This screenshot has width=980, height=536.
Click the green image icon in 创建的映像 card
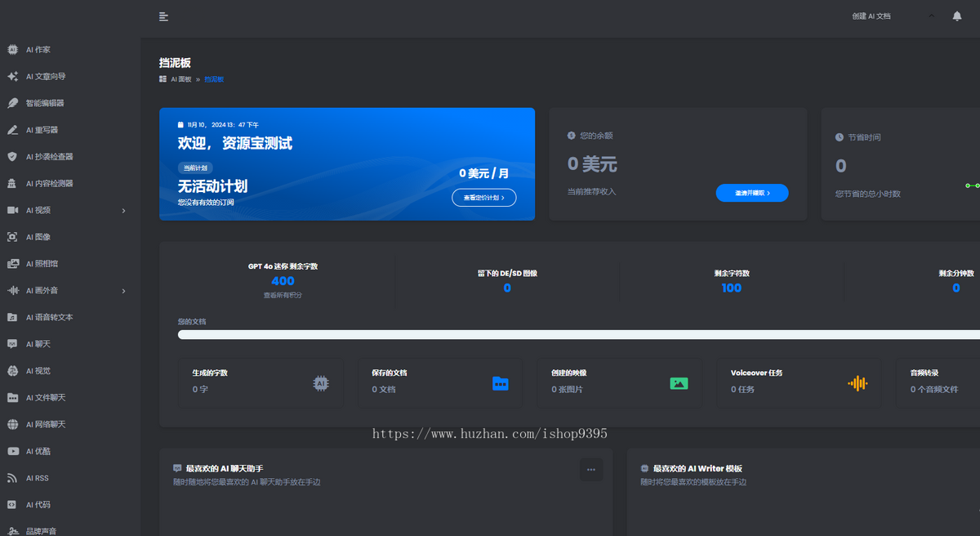[679, 383]
